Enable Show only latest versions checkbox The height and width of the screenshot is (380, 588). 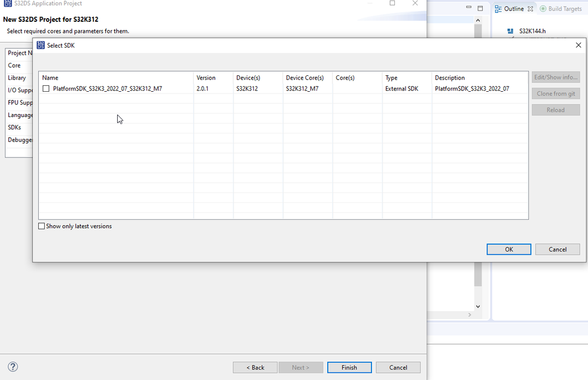(42, 226)
